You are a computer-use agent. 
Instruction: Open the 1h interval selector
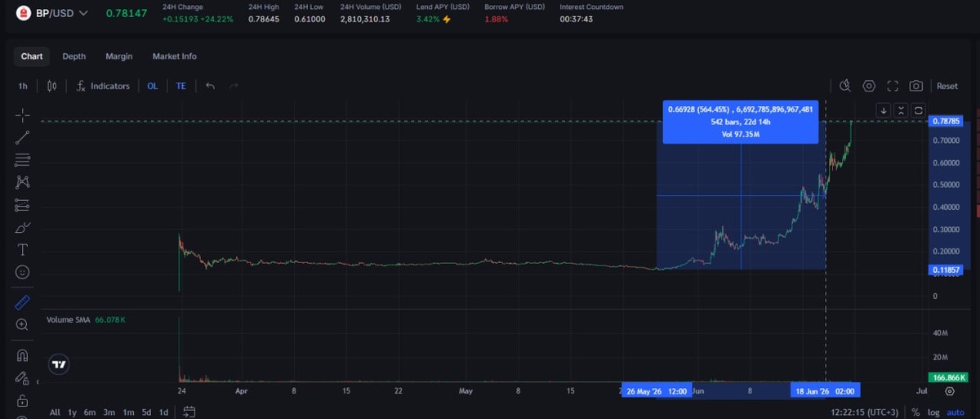tap(23, 86)
